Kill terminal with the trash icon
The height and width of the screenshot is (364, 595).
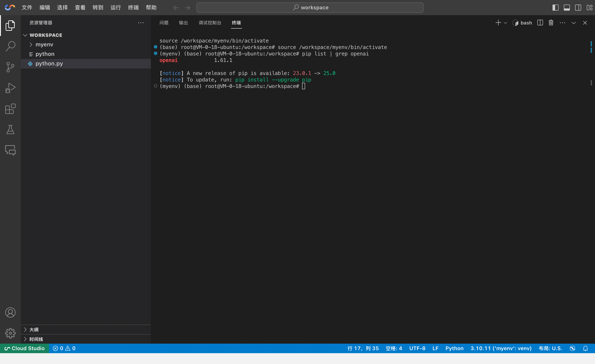click(x=551, y=23)
